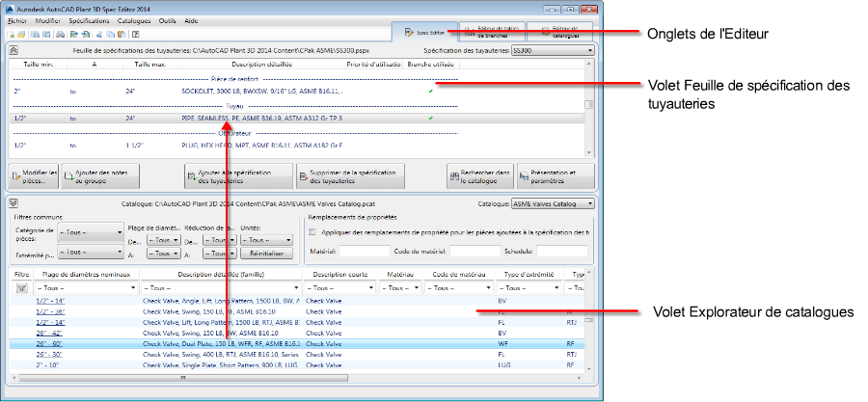Viewport: 868px width, 402px height.
Task: Select Check Valve, Dual Plate catalog row
Action: (x=297, y=343)
